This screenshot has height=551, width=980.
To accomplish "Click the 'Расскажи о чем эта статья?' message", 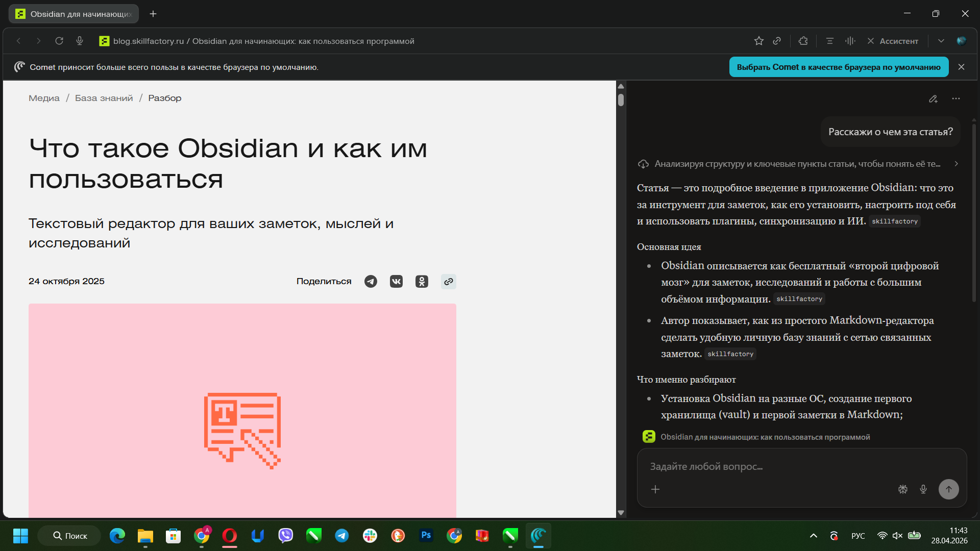I will (891, 132).
